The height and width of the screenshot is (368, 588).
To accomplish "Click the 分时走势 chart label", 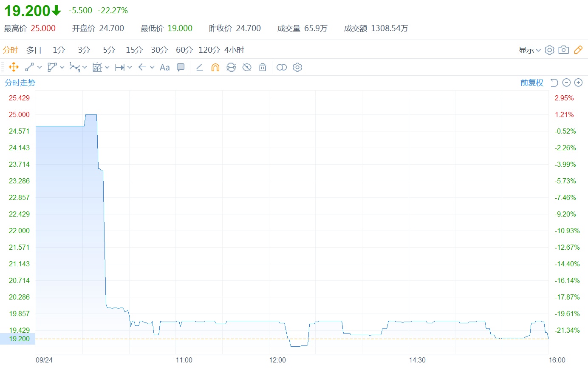I will tap(20, 83).
